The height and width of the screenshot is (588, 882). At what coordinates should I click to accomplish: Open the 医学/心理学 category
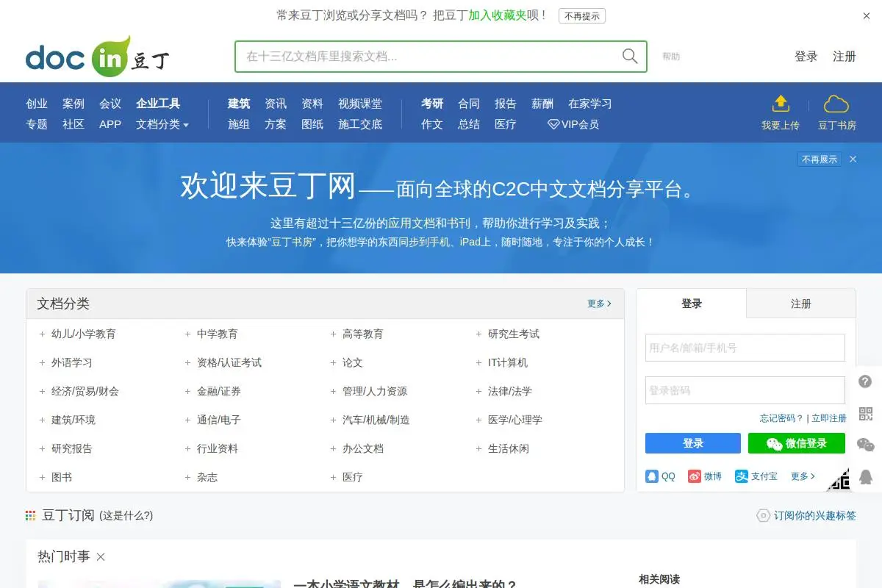coord(515,420)
